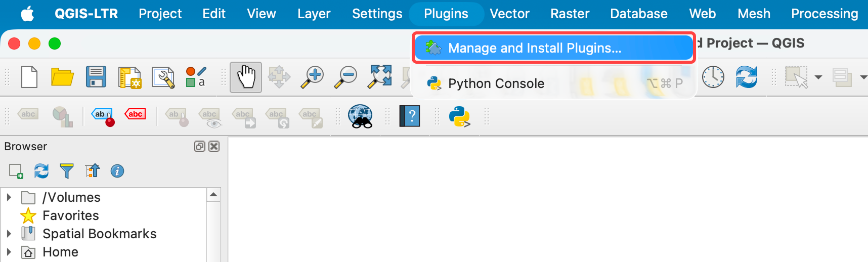Image resolution: width=868 pixels, height=262 pixels.
Task: Open the Settings menu
Action: (377, 14)
